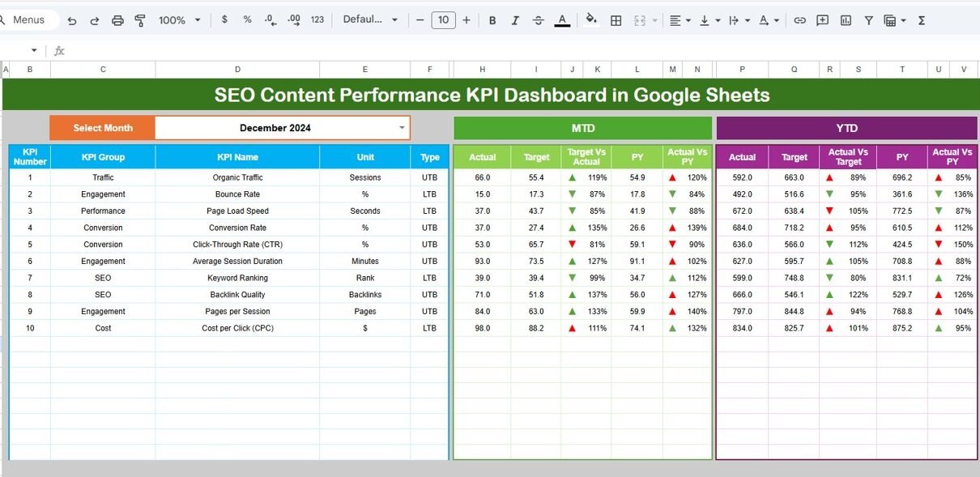Expand the Default font dropdown

coord(370,20)
